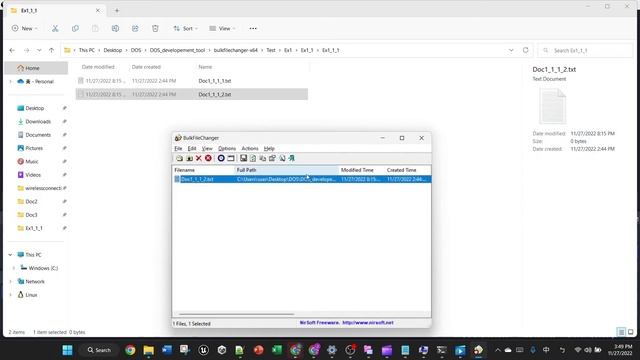
Task: Click Add Folder icon in BulkFileChanger toolbar
Action: 189,158
